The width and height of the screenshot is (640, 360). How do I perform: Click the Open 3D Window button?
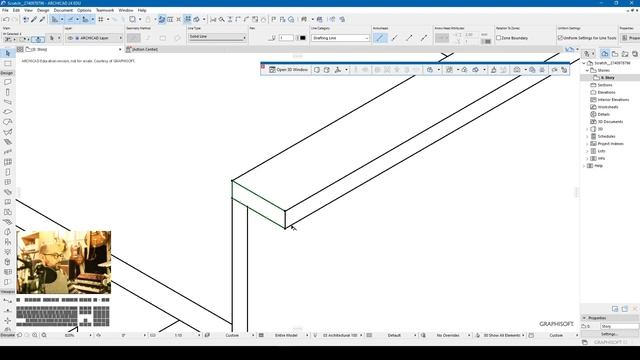pyautogui.click(x=288, y=70)
